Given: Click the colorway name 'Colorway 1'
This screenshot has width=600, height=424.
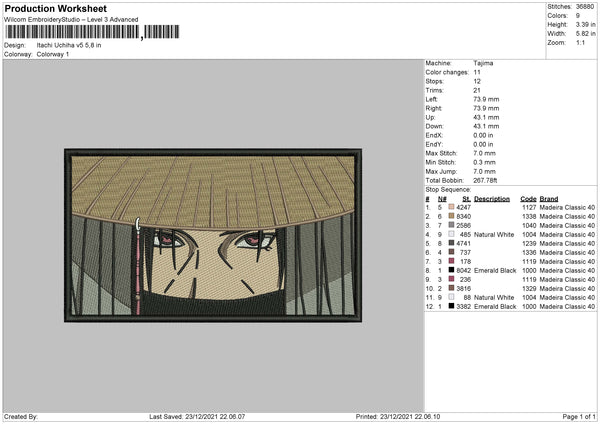Looking at the screenshot, I should 53,54.
